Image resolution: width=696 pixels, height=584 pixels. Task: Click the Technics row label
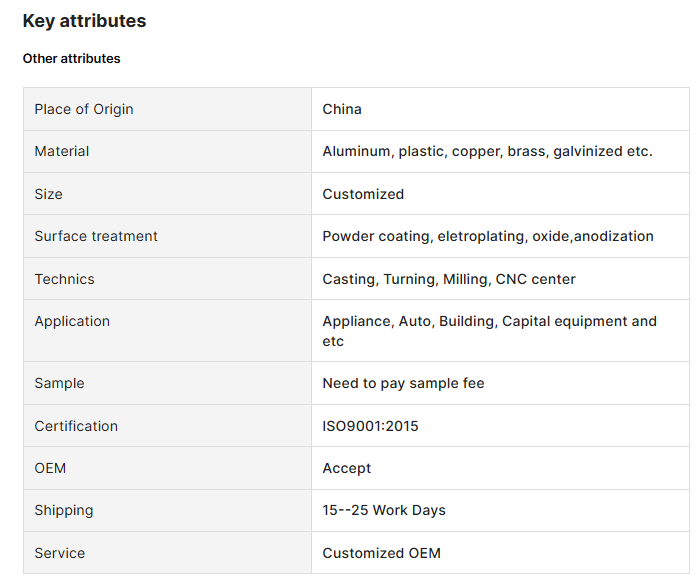(64, 279)
